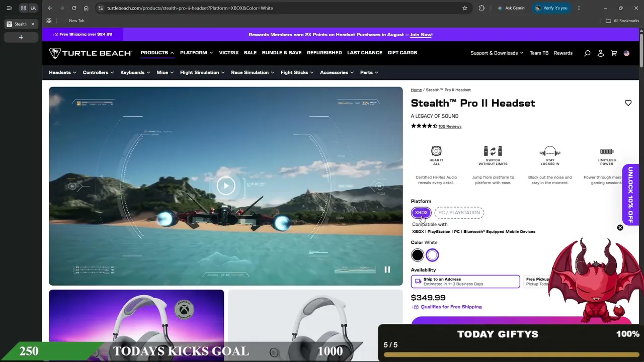Close the Stealth browser tab
This screenshot has height=362, width=644.
[x=33, y=24]
